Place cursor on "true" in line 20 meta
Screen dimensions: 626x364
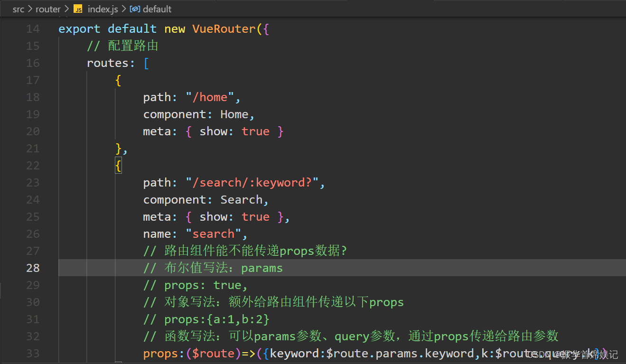256,131
